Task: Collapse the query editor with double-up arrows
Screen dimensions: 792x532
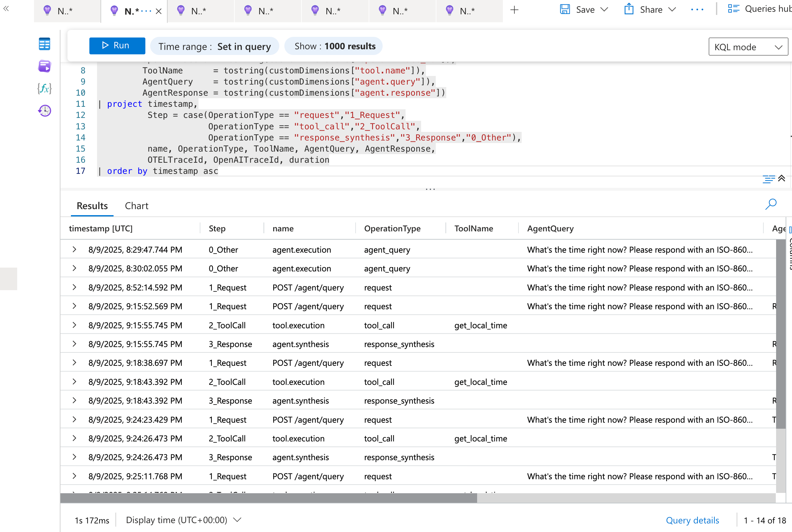Action: tap(782, 178)
